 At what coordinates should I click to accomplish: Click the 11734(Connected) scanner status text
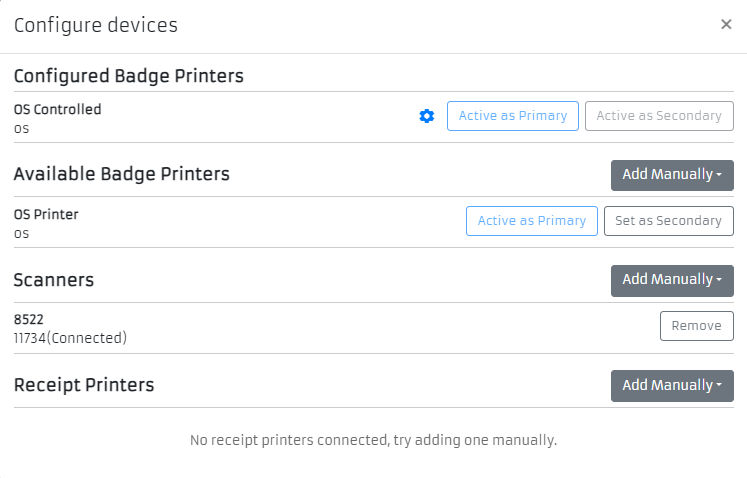click(x=70, y=338)
